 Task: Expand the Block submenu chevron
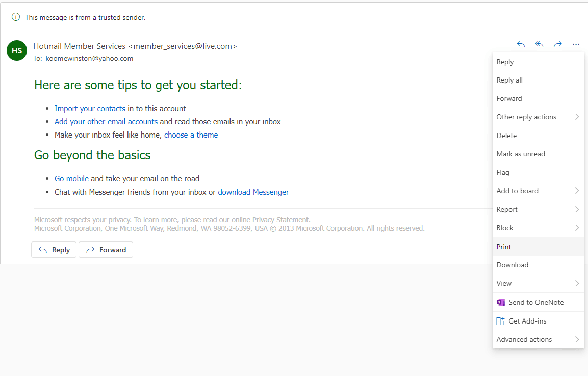pos(577,228)
